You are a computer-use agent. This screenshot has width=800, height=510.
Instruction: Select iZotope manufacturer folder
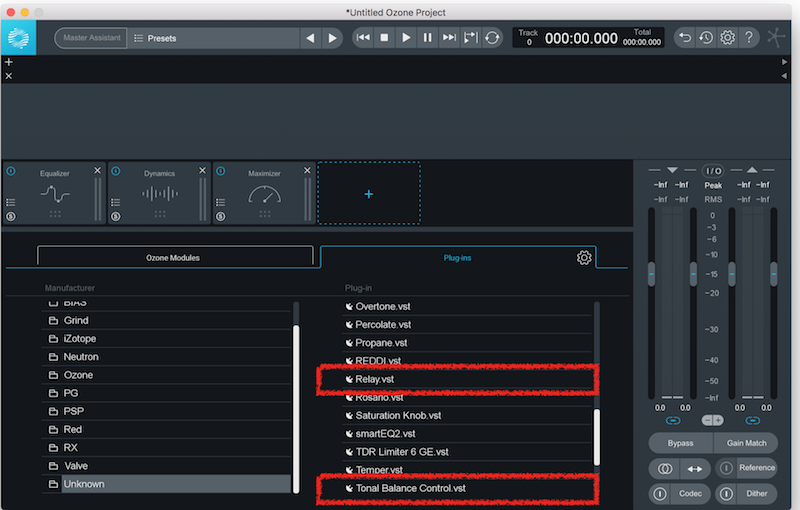(x=166, y=339)
